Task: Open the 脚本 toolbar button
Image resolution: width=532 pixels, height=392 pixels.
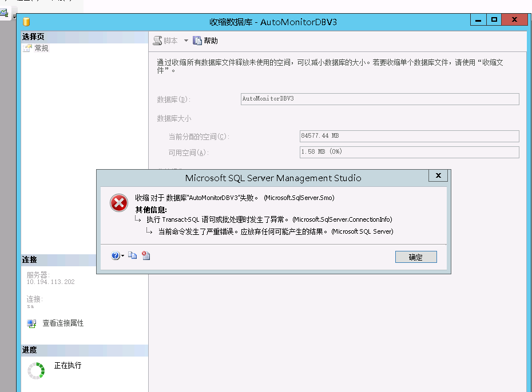Action: point(165,41)
